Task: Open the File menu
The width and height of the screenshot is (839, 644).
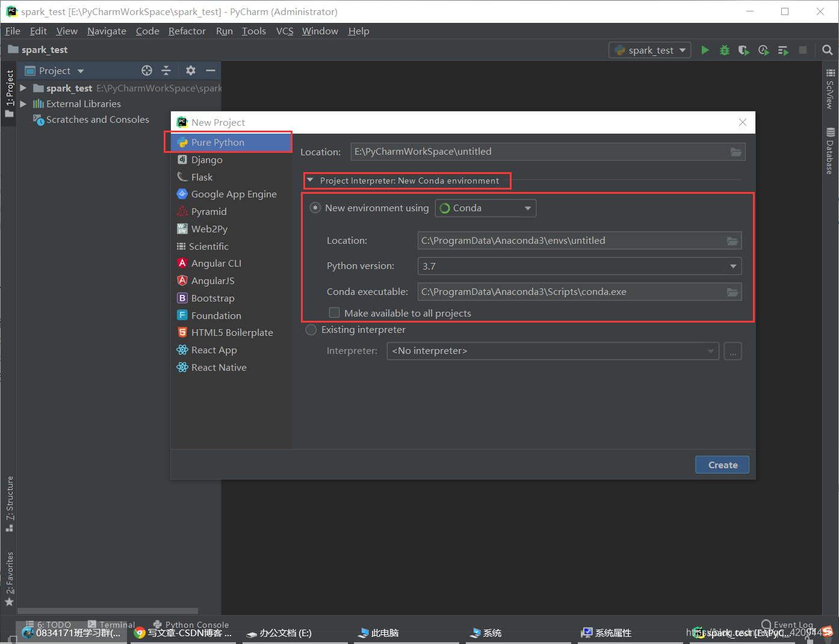Action: point(13,31)
